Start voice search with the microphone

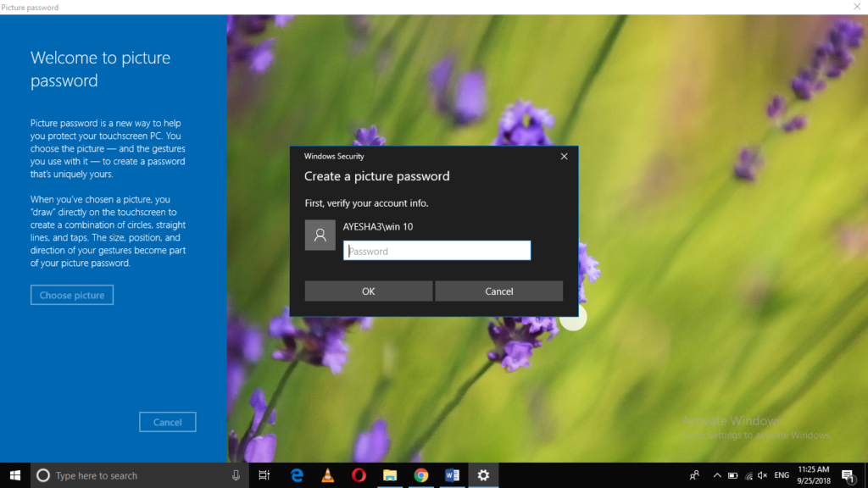point(235,475)
